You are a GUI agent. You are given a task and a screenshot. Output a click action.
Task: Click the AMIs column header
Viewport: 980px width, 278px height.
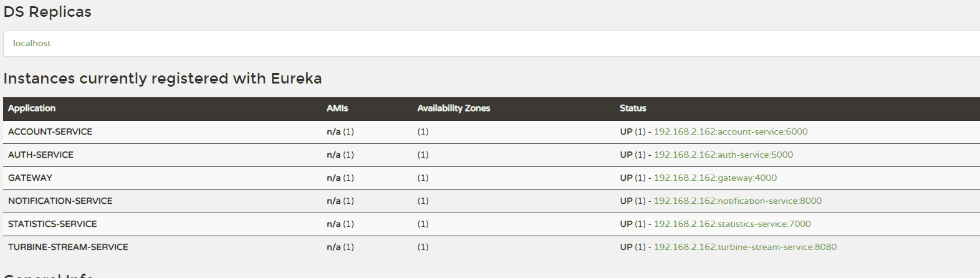[x=337, y=108]
